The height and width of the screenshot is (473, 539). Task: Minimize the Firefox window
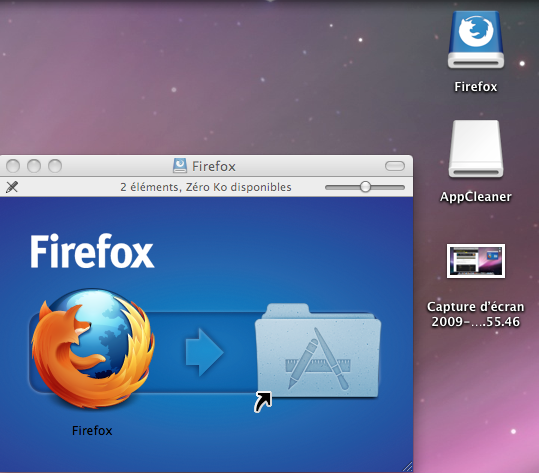pyautogui.click(x=34, y=166)
